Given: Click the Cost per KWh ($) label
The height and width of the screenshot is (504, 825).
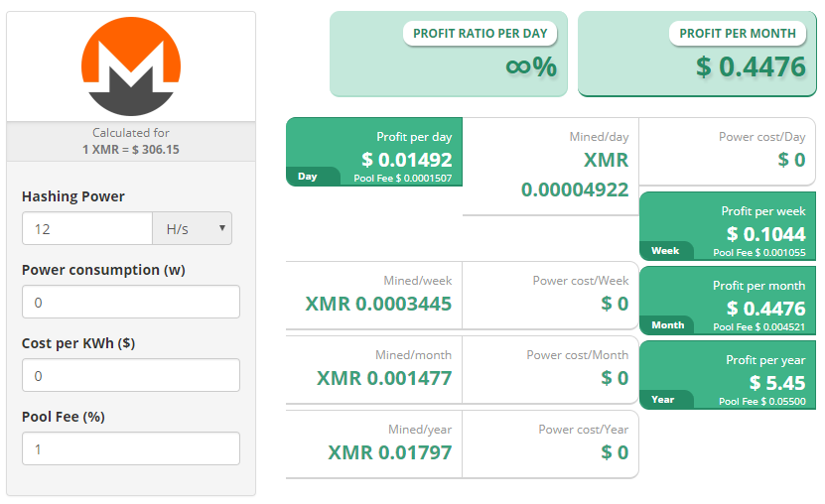Looking at the screenshot, I should click(78, 343).
